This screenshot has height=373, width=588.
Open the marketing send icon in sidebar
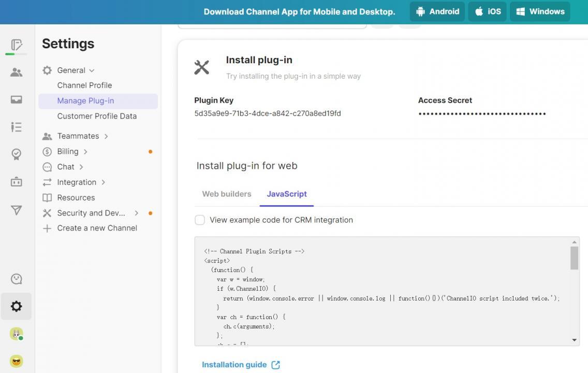click(x=16, y=210)
